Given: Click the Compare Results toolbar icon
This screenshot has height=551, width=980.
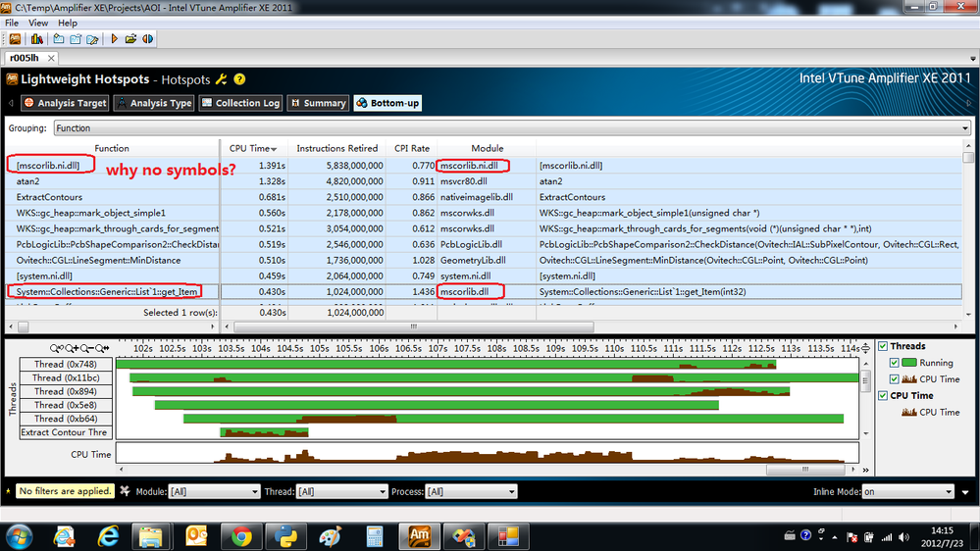Looking at the screenshot, I should 147,39.
